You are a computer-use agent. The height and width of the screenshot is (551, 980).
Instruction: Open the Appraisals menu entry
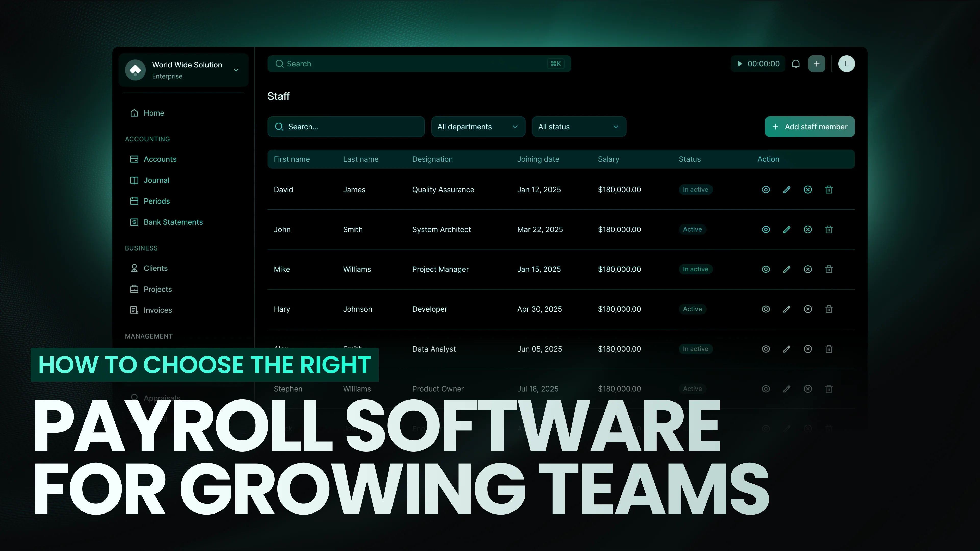point(162,398)
